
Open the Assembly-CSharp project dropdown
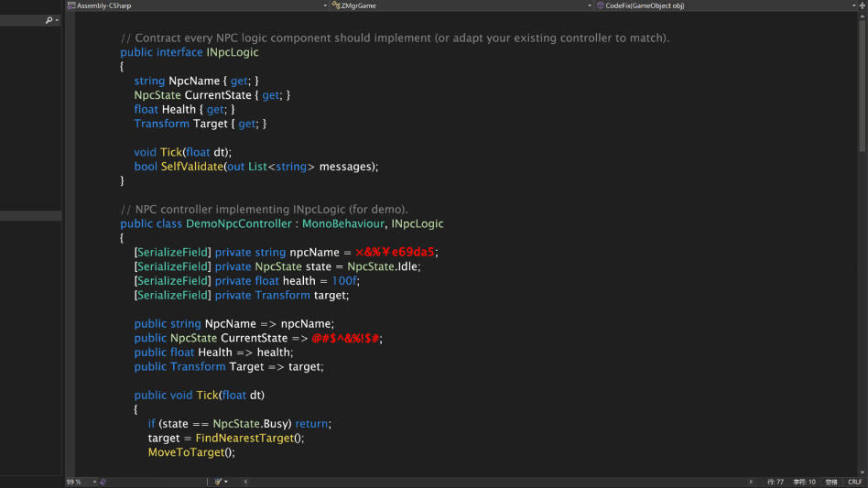tap(324, 5)
